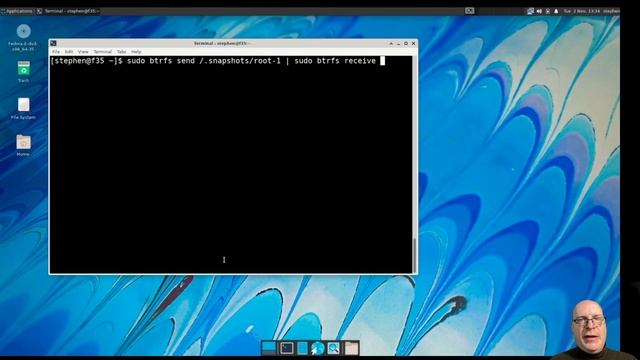Open the Fedora DVD desktop icon
Screen dimensions: 640x360
(23, 38)
